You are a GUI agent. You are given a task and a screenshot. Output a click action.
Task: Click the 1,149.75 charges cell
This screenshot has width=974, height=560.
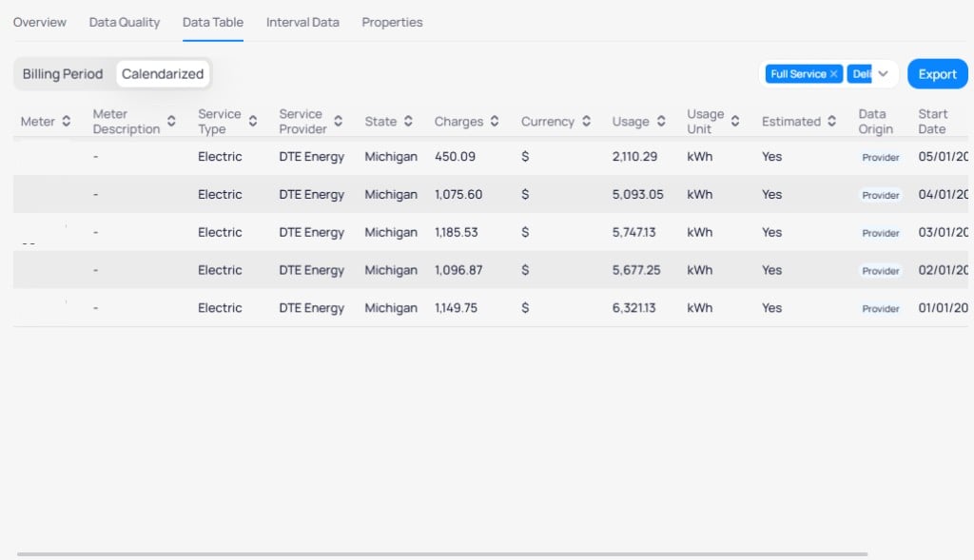[x=456, y=308]
